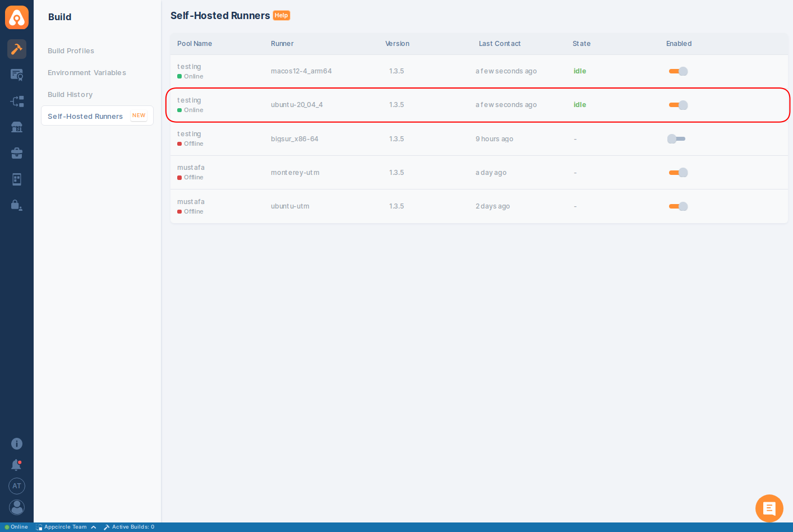Open notifications bell icon

pyautogui.click(x=17, y=465)
